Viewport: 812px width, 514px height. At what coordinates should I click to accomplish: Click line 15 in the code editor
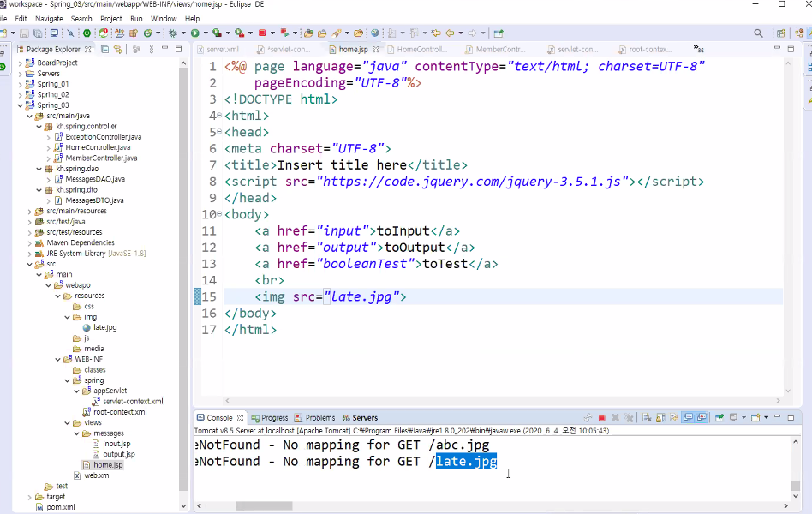coord(502,297)
